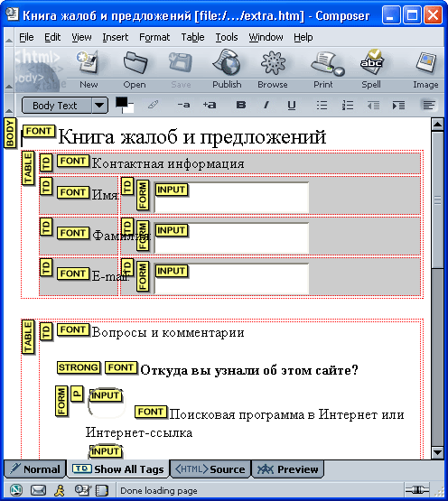Click the highlighter pen color icon
Viewport: 448px width, 501px height.
click(x=153, y=105)
